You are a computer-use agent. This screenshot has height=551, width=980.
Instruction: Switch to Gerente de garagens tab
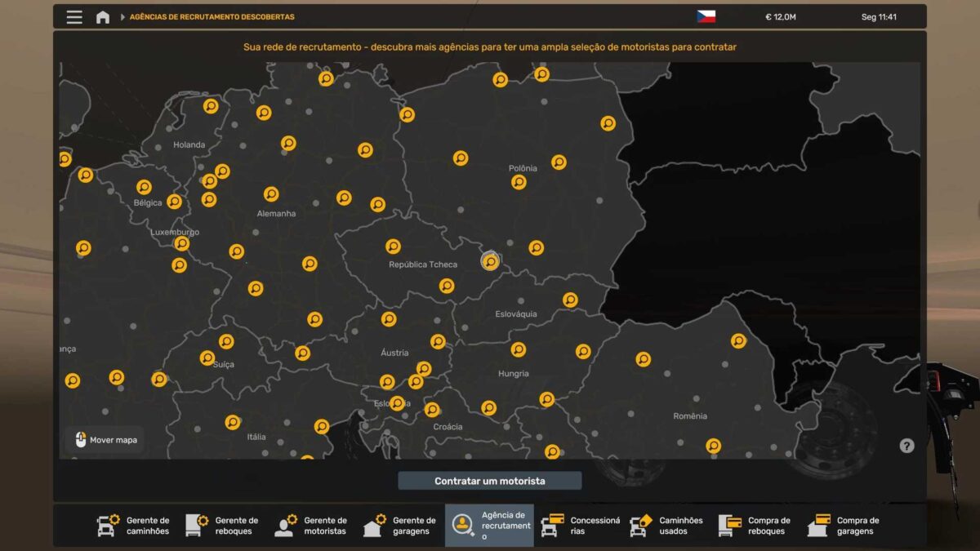click(x=400, y=526)
